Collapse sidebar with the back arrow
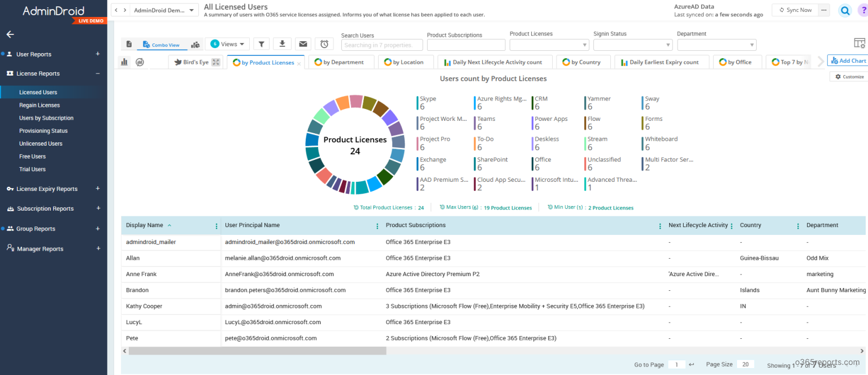868x375 pixels. 10,34
